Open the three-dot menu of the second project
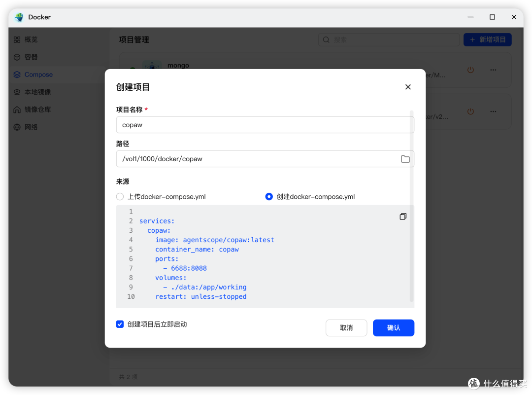532x395 pixels. tap(493, 111)
